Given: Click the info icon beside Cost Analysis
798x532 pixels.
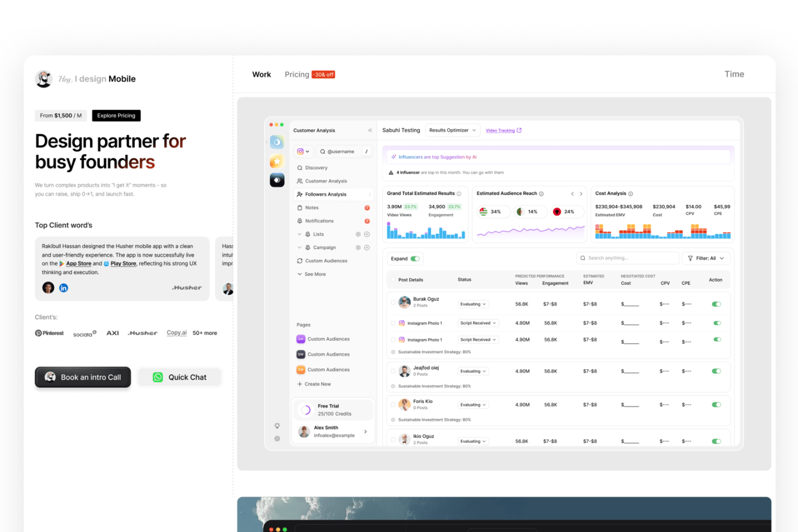Looking at the screenshot, I should (631, 193).
